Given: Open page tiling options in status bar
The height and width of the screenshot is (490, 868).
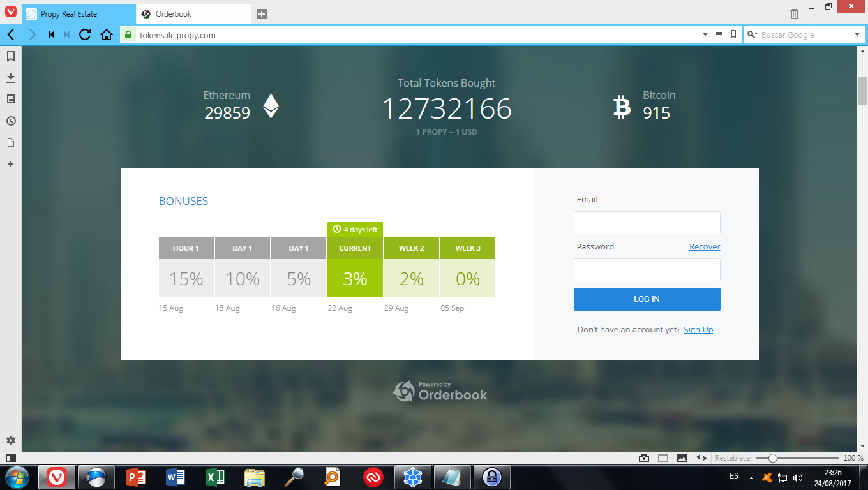Looking at the screenshot, I should coord(663,458).
